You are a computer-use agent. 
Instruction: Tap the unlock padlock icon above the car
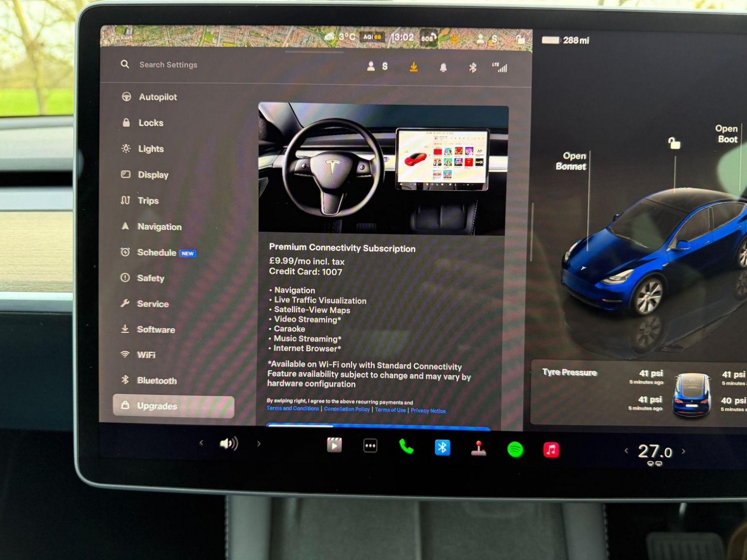[x=674, y=143]
